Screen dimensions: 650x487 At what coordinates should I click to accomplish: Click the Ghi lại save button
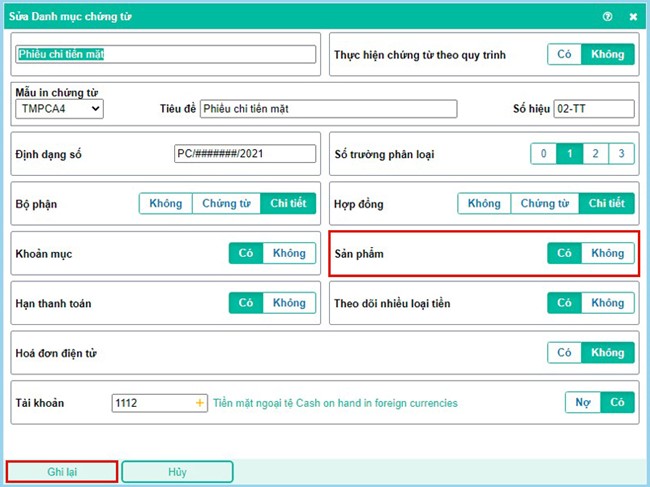pos(62,471)
